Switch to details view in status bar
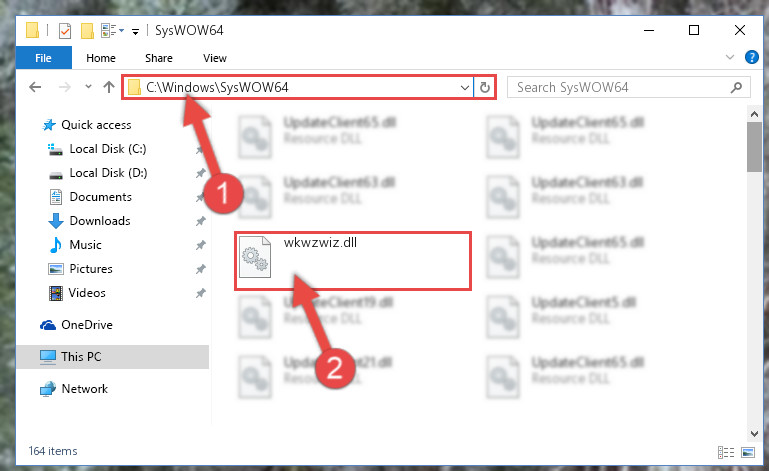 (726, 452)
